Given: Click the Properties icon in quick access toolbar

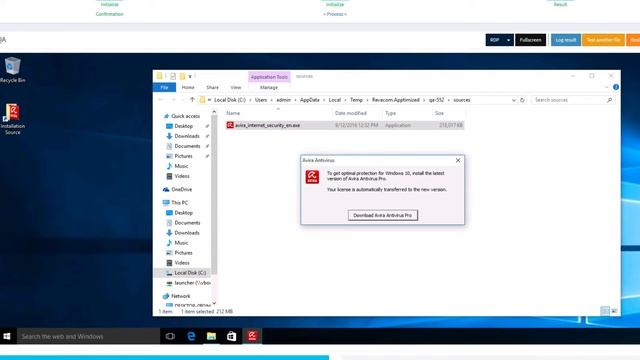Looking at the screenshot, I should click(x=173, y=76).
